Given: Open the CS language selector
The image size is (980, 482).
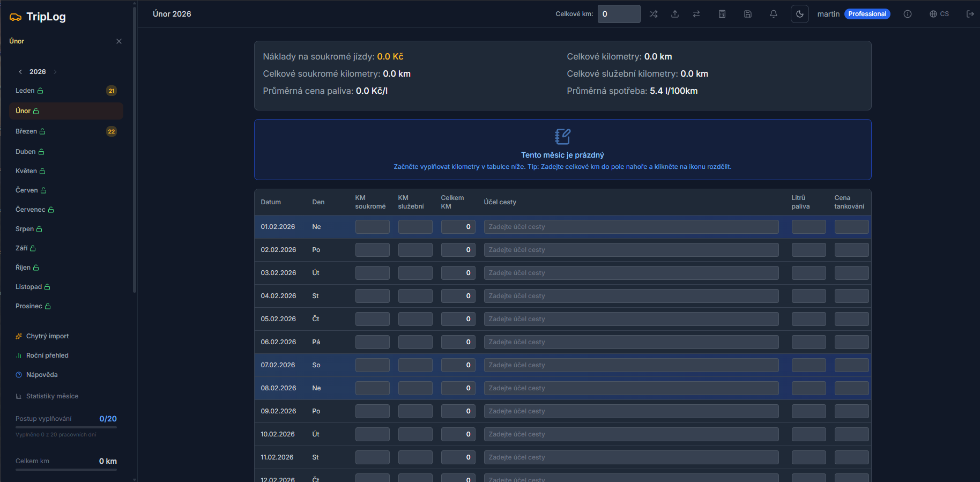Looking at the screenshot, I should tap(939, 14).
